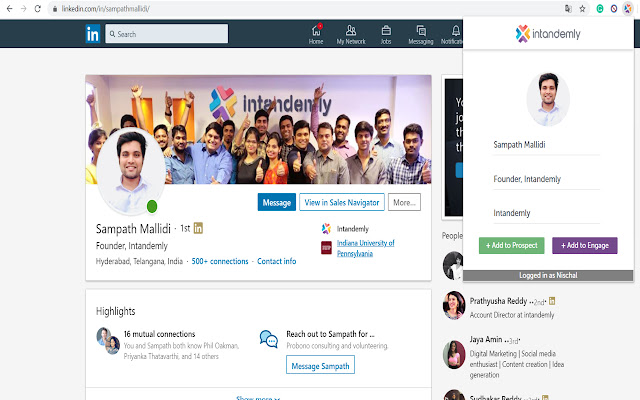
Task: Go to LinkedIn Home
Action: point(316,34)
